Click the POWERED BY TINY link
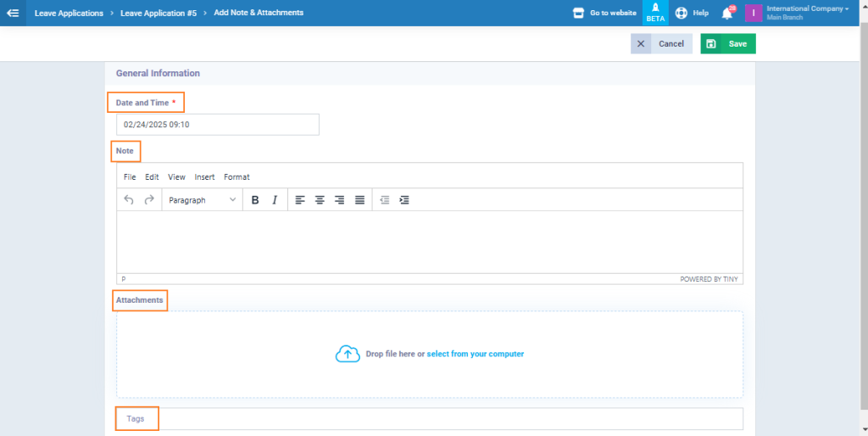Viewport: 868px width, 436px height. point(709,279)
